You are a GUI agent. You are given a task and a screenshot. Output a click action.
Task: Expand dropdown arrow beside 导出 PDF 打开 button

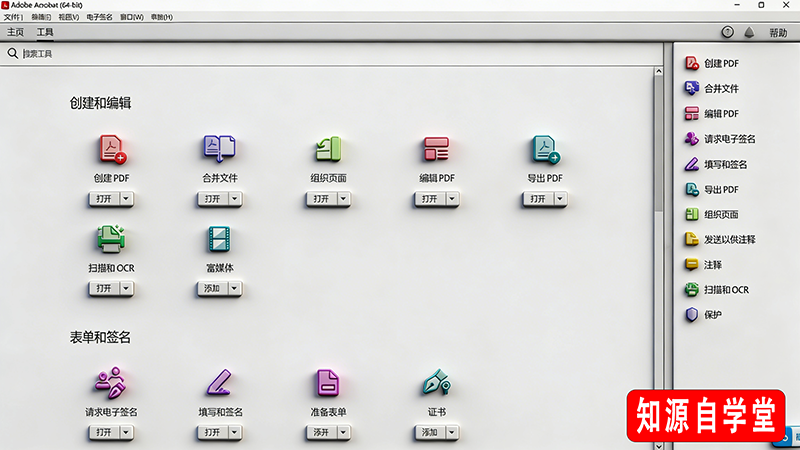point(560,198)
